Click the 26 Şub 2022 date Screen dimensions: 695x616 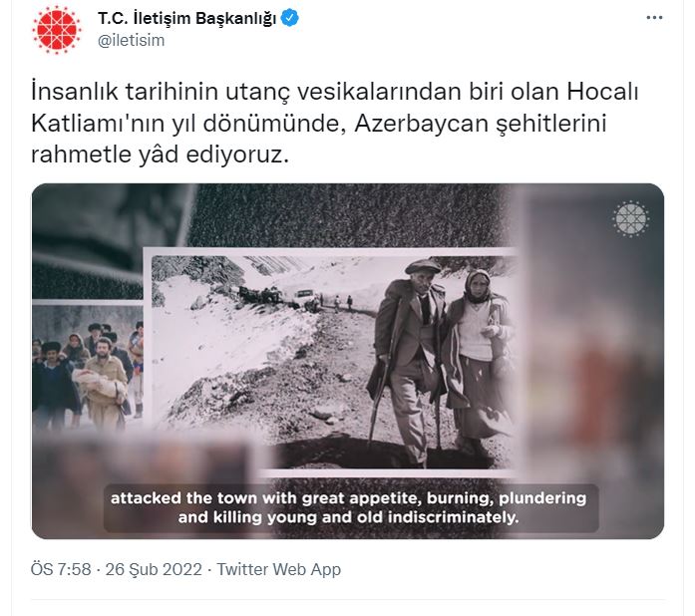[154, 569]
